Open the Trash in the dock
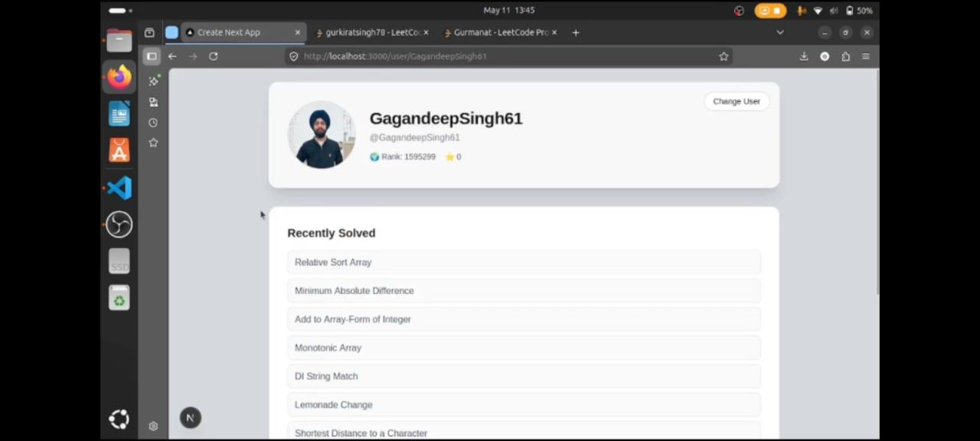The image size is (980, 441). point(119,298)
